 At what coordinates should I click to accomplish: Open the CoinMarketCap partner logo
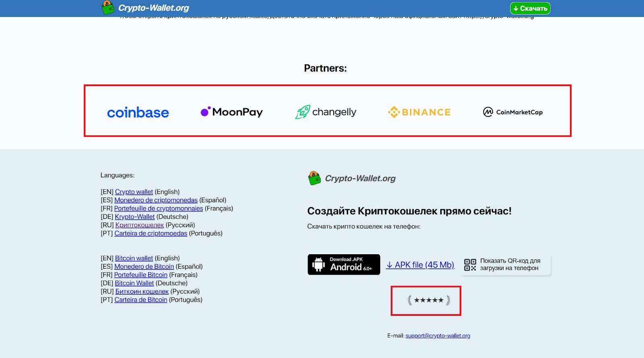coord(513,112)
